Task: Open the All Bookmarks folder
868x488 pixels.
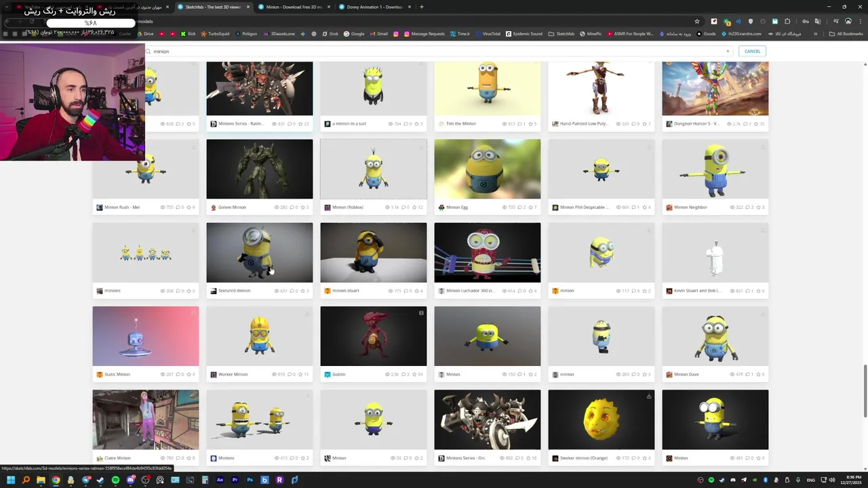Action: pos(846,34)
